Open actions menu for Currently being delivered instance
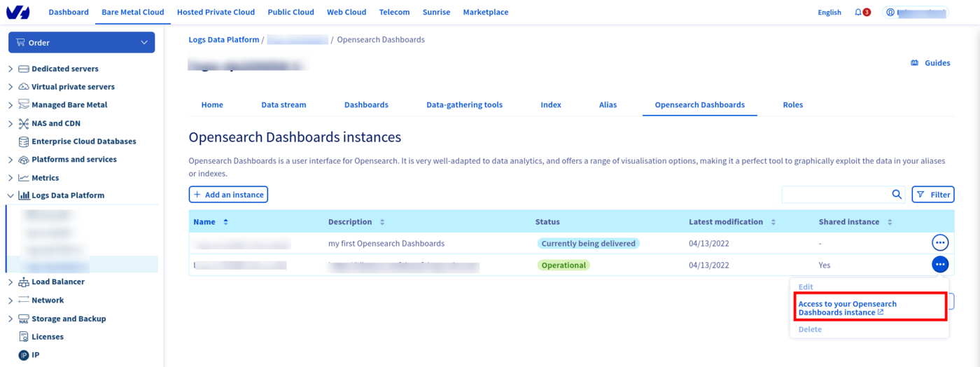Screen dimensions: 980x367 coord(940,243)
